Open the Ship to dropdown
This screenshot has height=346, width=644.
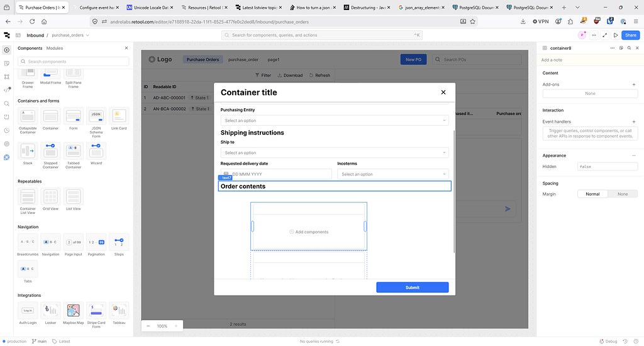[335, 152]
